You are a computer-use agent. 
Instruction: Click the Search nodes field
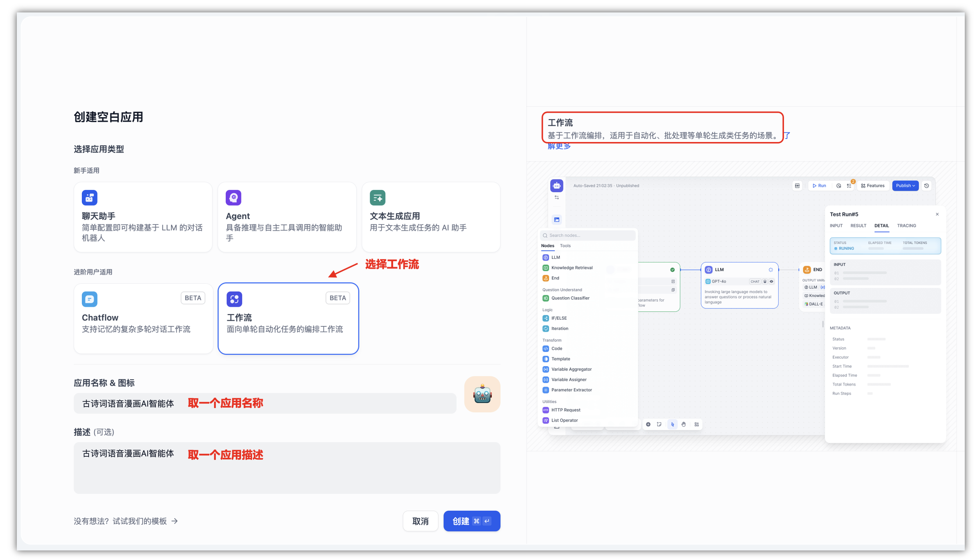click(x=589, y=235)
